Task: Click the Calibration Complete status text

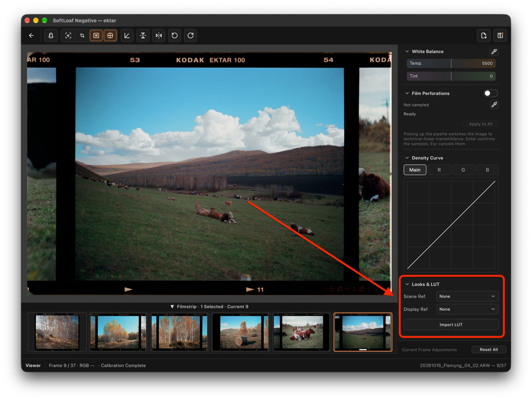Action: tap(123, 365)
